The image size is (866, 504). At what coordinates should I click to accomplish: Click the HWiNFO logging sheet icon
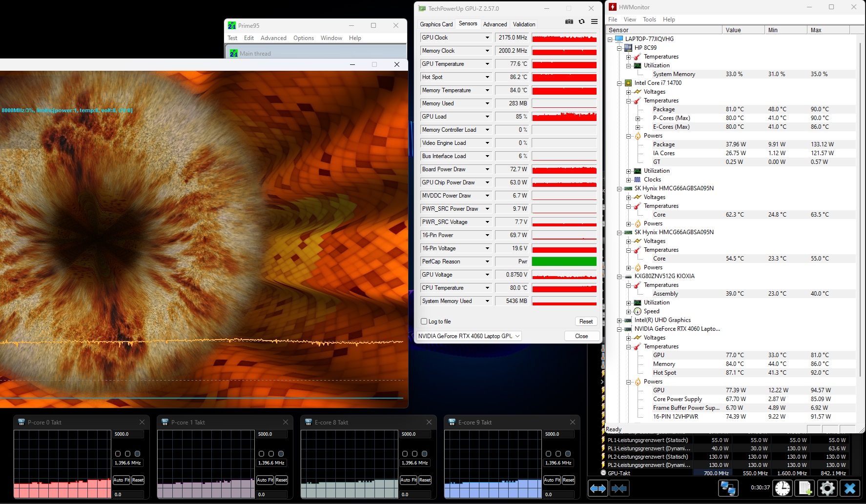click(804, 488)
